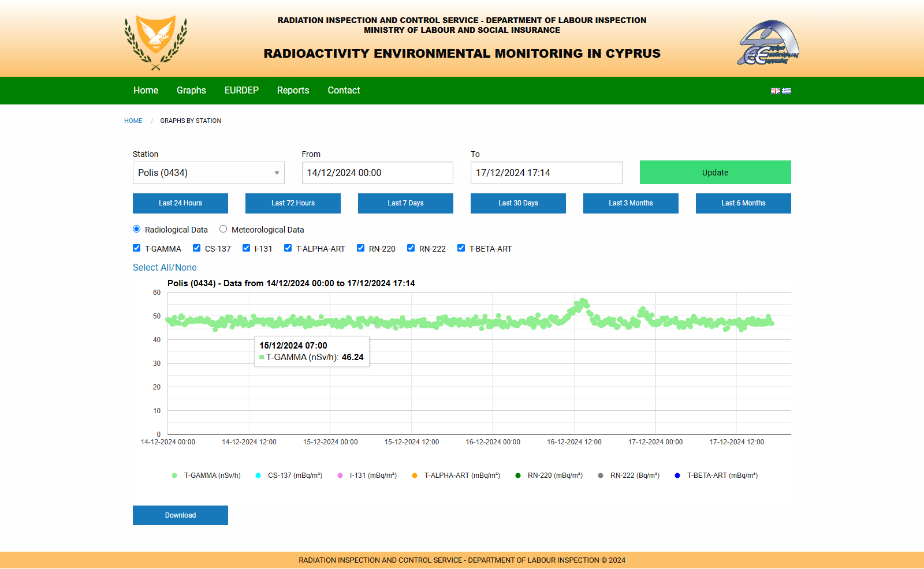Uncheck the T-GAMMA checkbox
The height and width of the screenshot is (569, 924).
(137, 248)
